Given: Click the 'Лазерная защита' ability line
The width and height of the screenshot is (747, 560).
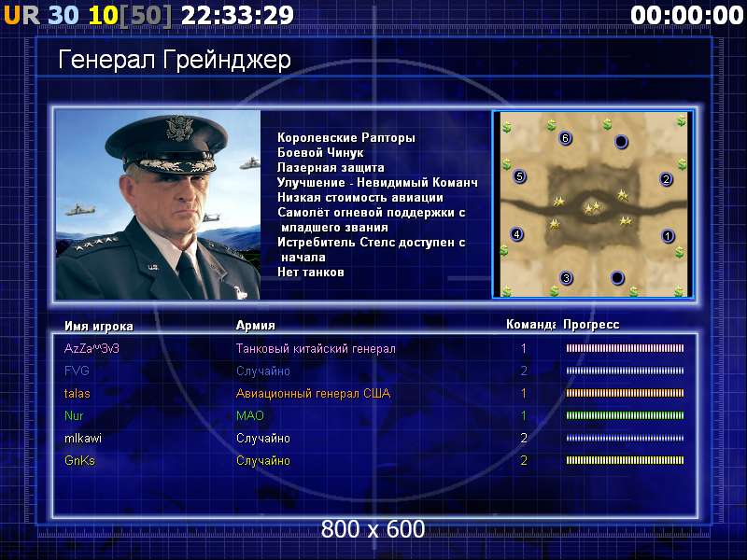Looking at the screenshot, I should pos(331,168).
